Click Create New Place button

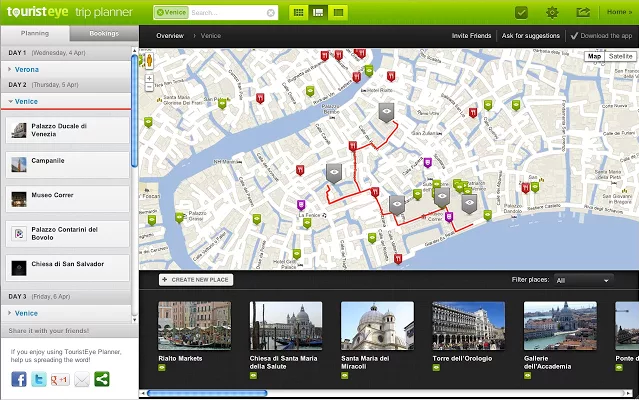196,280
